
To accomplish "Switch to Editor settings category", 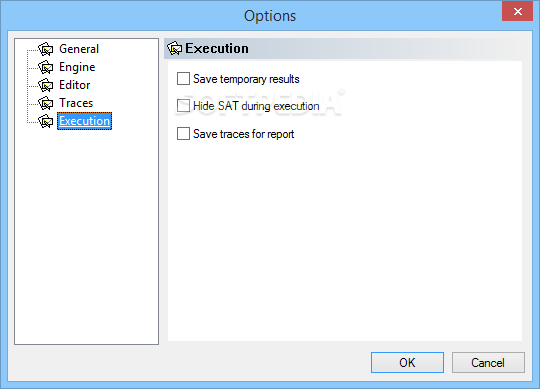I will [74, 85].
